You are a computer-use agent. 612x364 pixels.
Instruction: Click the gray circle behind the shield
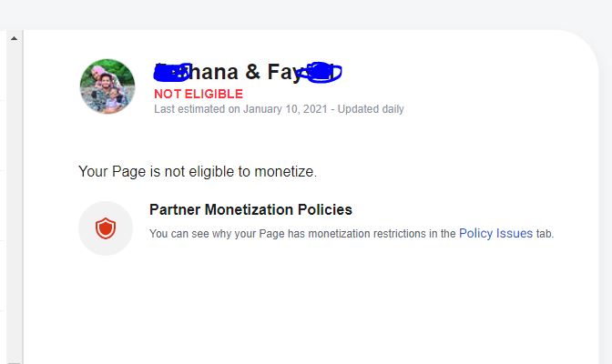[106, 228]
